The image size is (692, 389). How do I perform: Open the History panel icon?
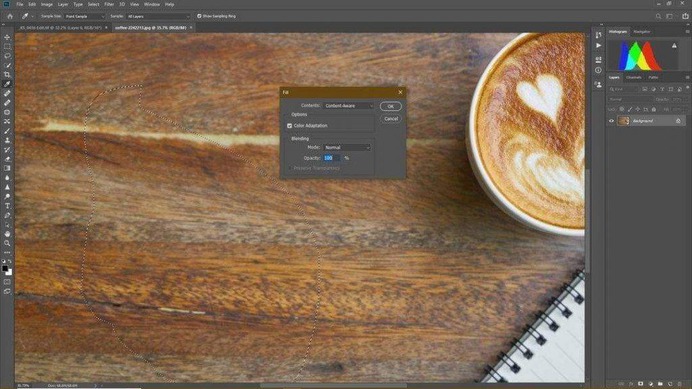(598, 34)
